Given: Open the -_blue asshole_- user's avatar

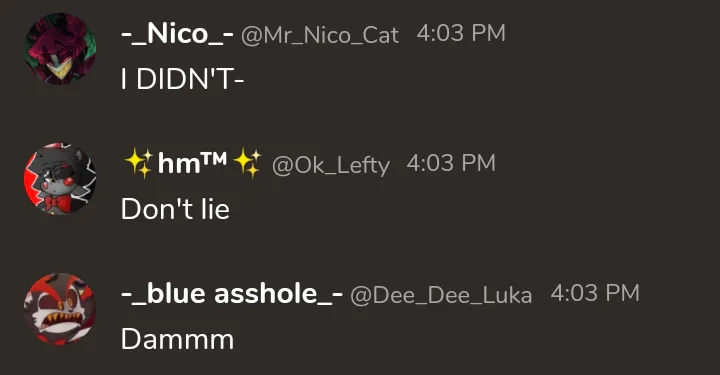Looking at the screenshot, I should pos(60,309).
